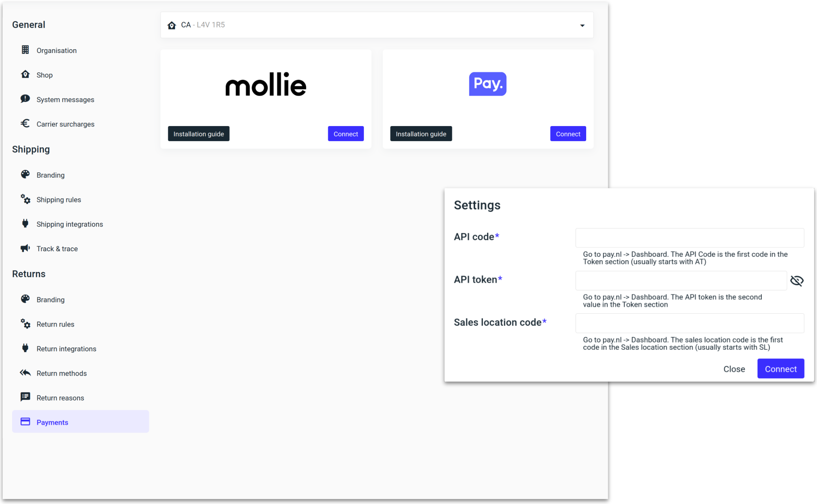Click the System messages icon in sidebar
Screen dimensions: 817x504
[x=26, y=99]
